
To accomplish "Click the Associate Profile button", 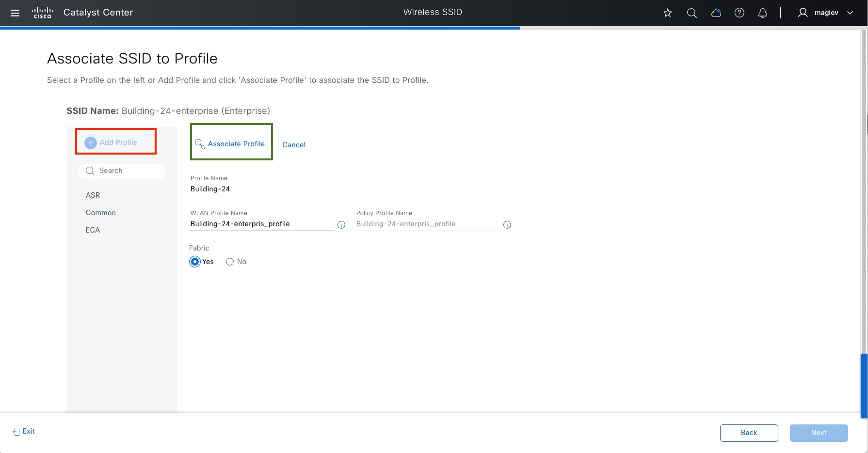I will point(231,144).
